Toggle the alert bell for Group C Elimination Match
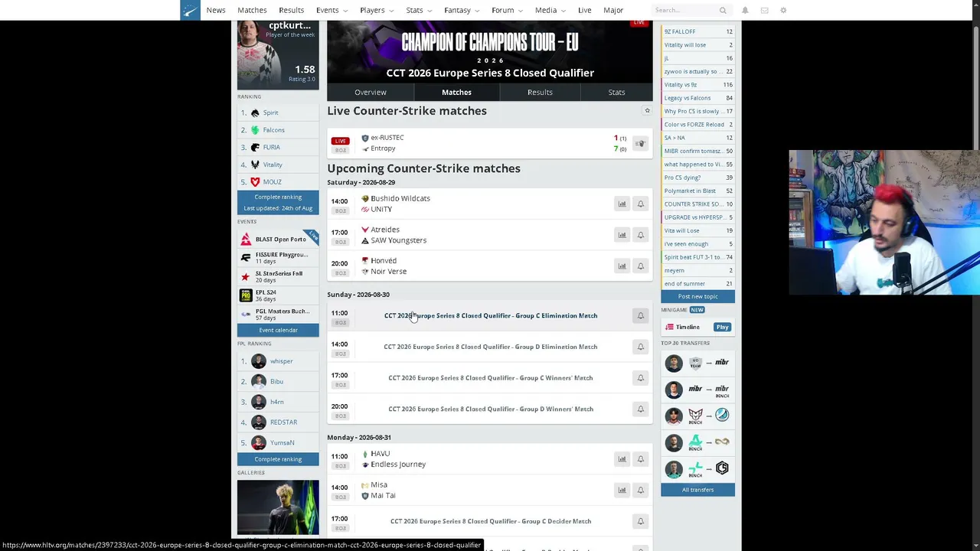 coord(641,316)
